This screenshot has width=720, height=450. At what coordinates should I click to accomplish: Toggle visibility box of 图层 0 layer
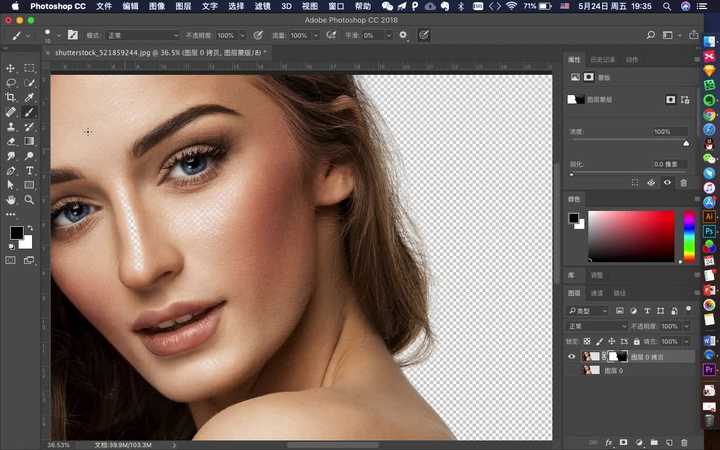coord(572,370)
